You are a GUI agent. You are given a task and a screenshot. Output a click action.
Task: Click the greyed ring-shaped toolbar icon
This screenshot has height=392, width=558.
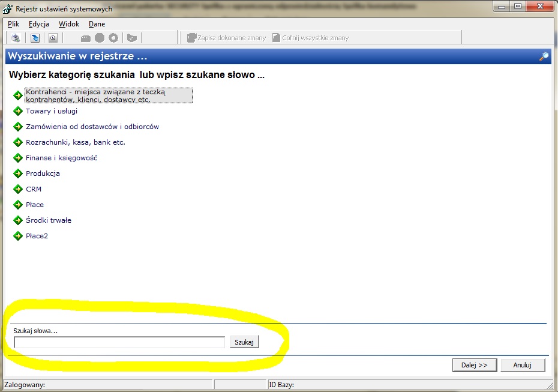(113, 38)
